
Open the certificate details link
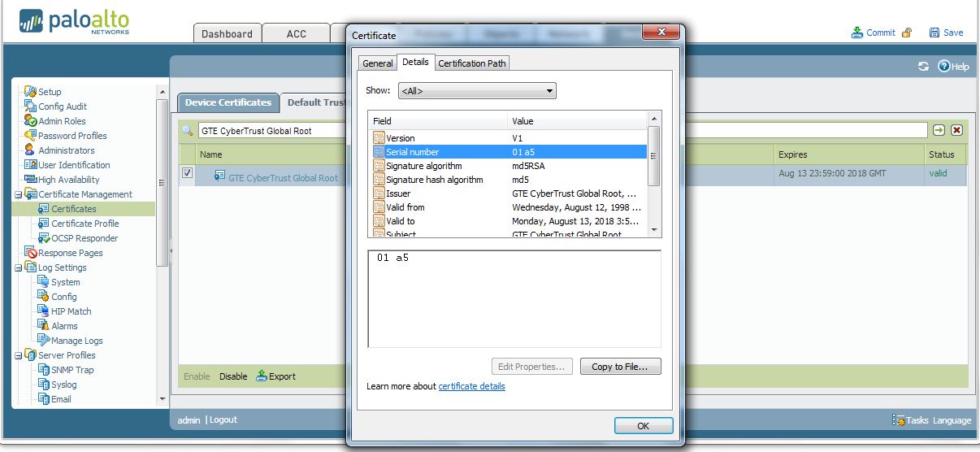point(472,386)
